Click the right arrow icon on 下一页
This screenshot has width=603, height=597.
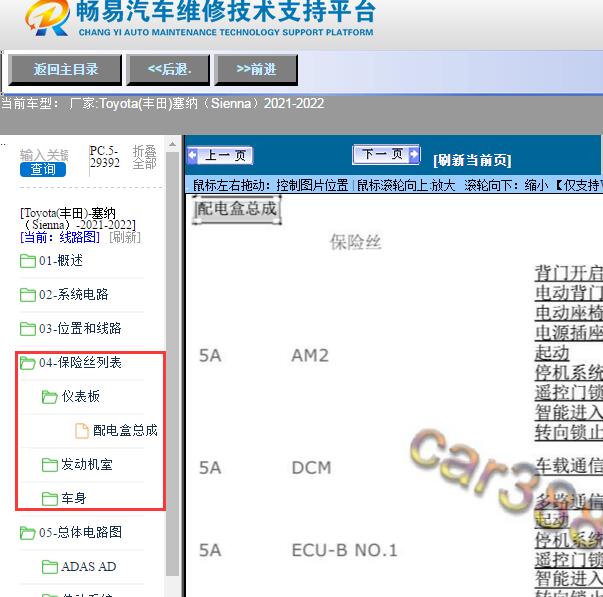point(414,155)
